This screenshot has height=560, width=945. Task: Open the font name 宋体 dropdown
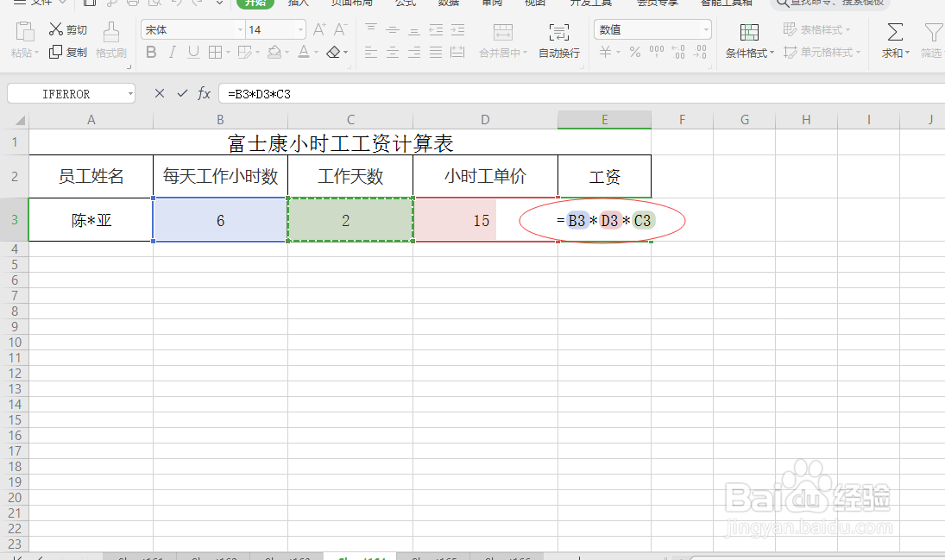240,28
